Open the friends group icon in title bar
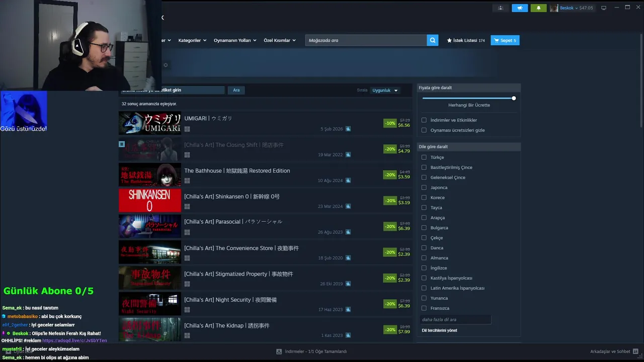Image resolution: width=644 pixels, height=362 pixels. tap(500, 8)
